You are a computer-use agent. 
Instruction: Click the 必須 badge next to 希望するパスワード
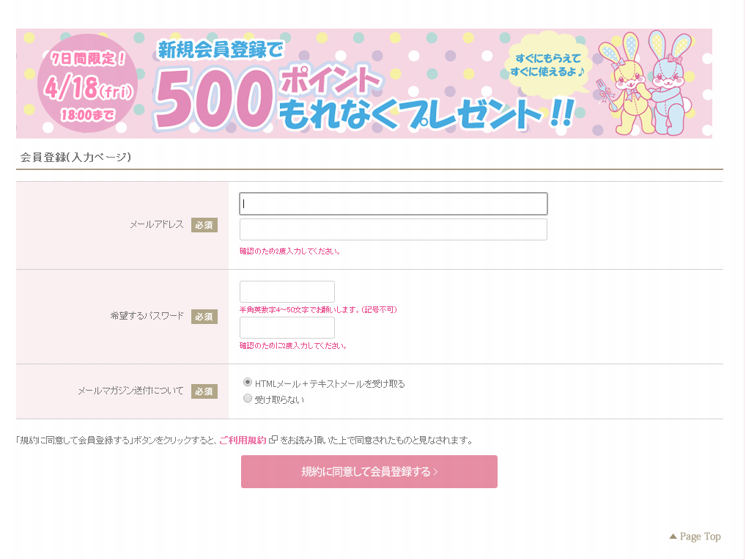pyautogui.click(x=204, y=317)
